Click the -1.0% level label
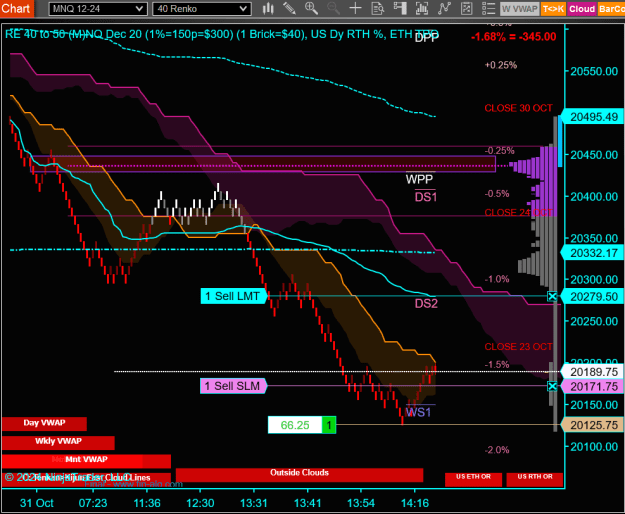Screen dimensions: 625x514 point(497,279)
